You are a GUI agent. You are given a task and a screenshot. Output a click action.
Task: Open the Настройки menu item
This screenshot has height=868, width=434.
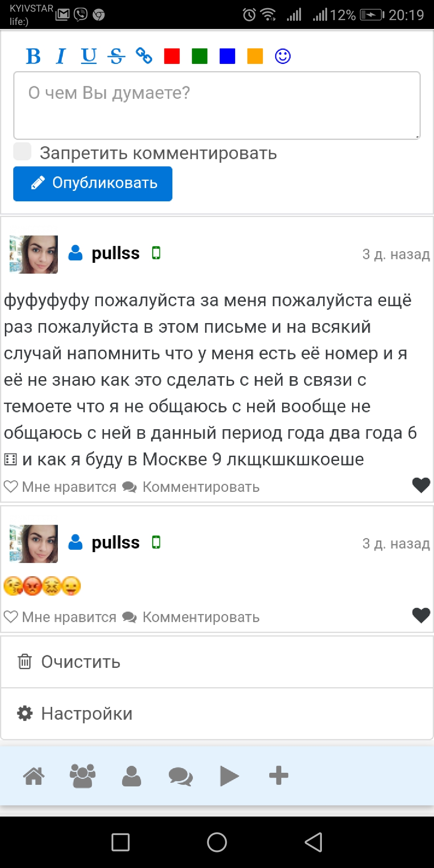pos(86,714)
